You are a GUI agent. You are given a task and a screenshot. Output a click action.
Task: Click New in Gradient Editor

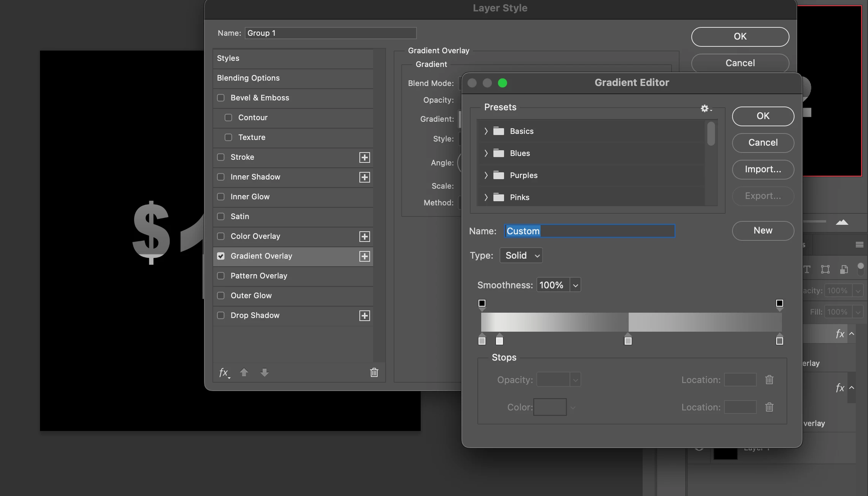[x=763, y=231]
